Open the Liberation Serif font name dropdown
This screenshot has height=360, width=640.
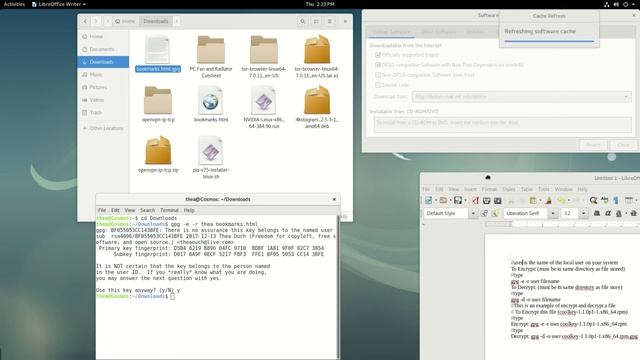point(553,213)
